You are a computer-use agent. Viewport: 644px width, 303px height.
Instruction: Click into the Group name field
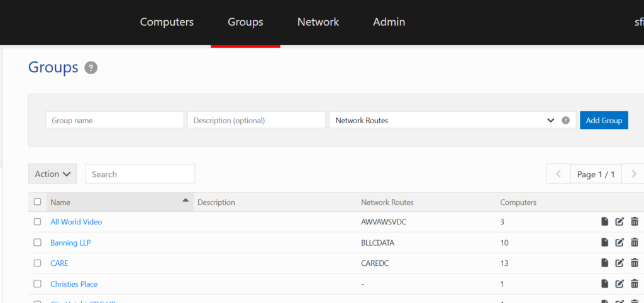click(x=114, y=121)
